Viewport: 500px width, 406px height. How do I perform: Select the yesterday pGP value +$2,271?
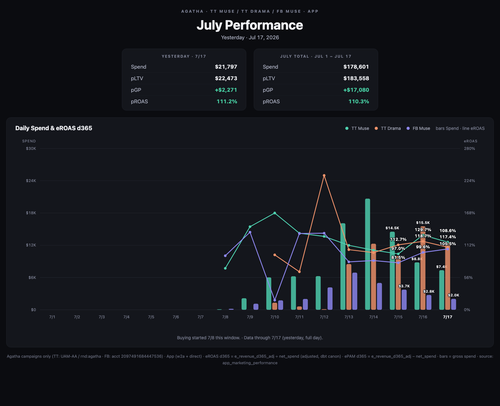pyautogui.click(x=226, y=90)
